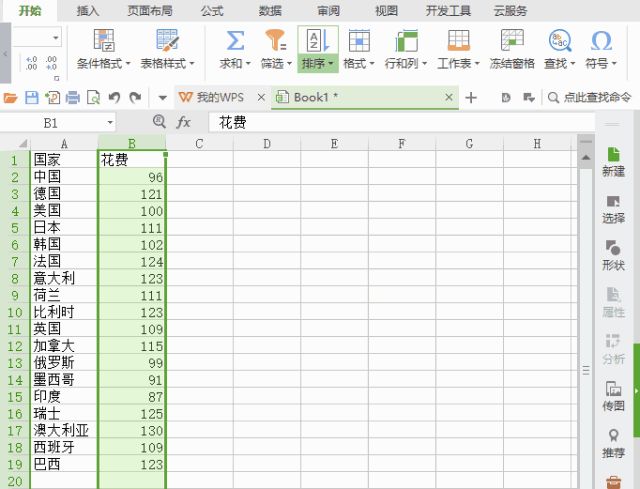Screen dimensions: 640x489
Task: Click cell with value 130
Action: (132, 430)
